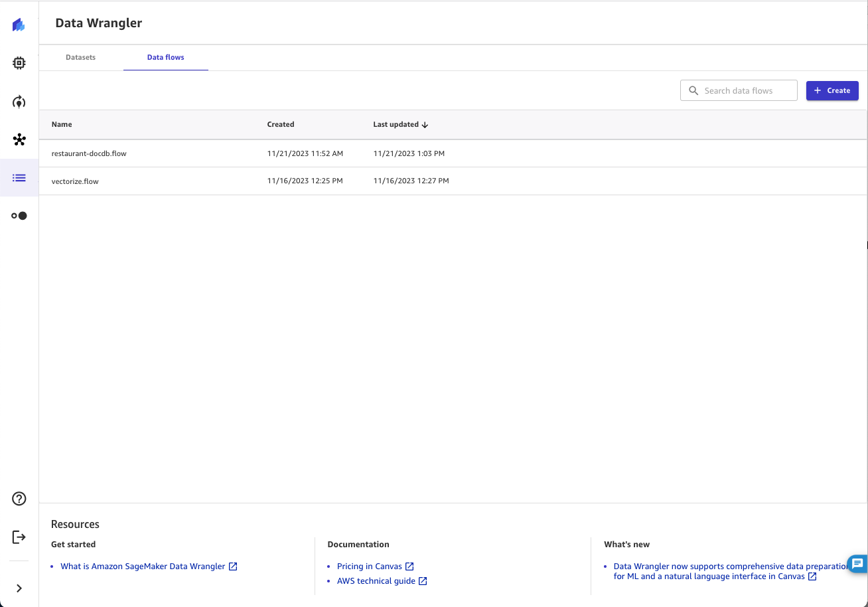The width and height of the screenshot is (868, 607).
Task: Sort by the Last updated column header
Action: [x=396, y=124]
